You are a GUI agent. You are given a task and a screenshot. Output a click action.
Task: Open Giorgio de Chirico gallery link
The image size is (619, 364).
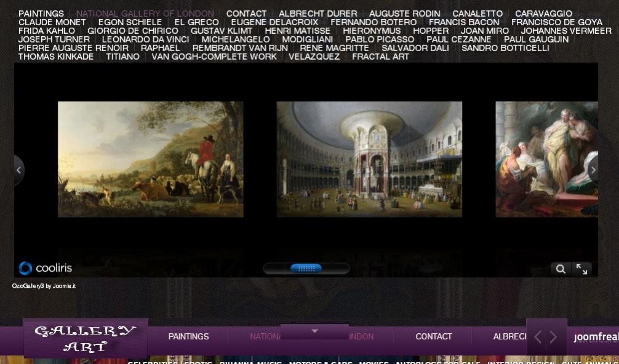pos(133,31)
